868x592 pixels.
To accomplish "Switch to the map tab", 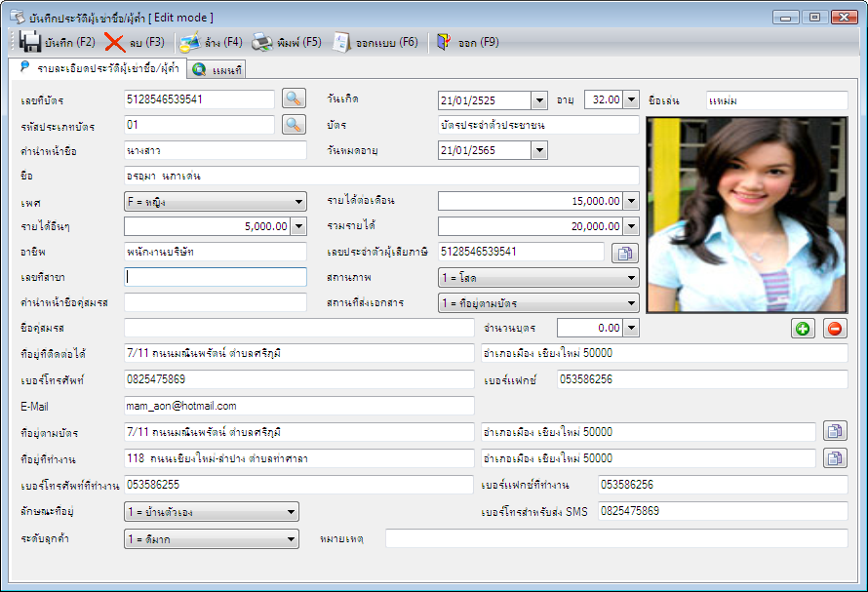I will [217, 70].
